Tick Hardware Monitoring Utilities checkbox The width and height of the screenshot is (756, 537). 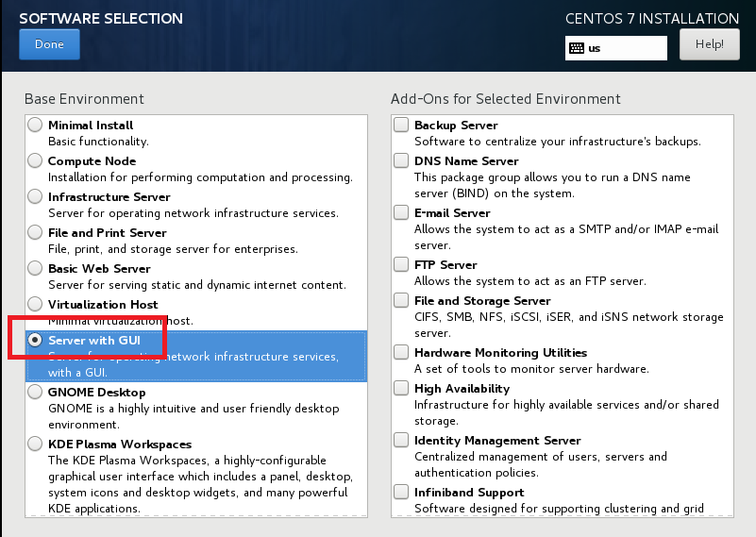(x=401, y=352)
